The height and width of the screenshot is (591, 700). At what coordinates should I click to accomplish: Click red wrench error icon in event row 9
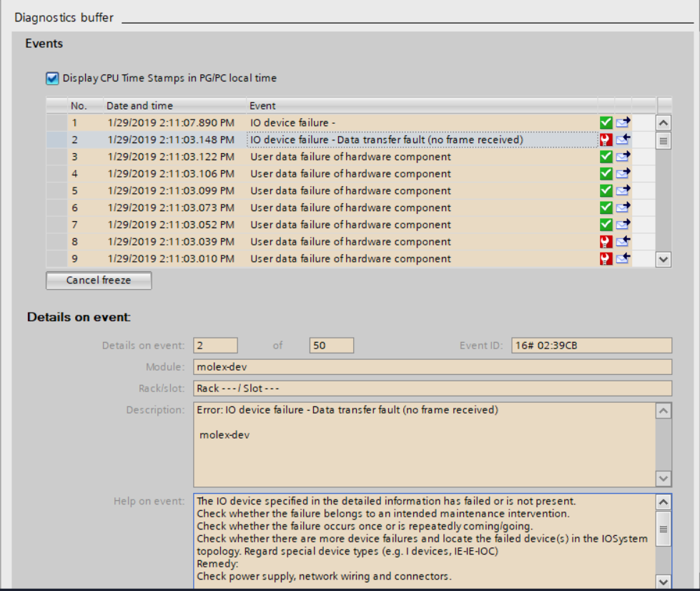point(606,258)
